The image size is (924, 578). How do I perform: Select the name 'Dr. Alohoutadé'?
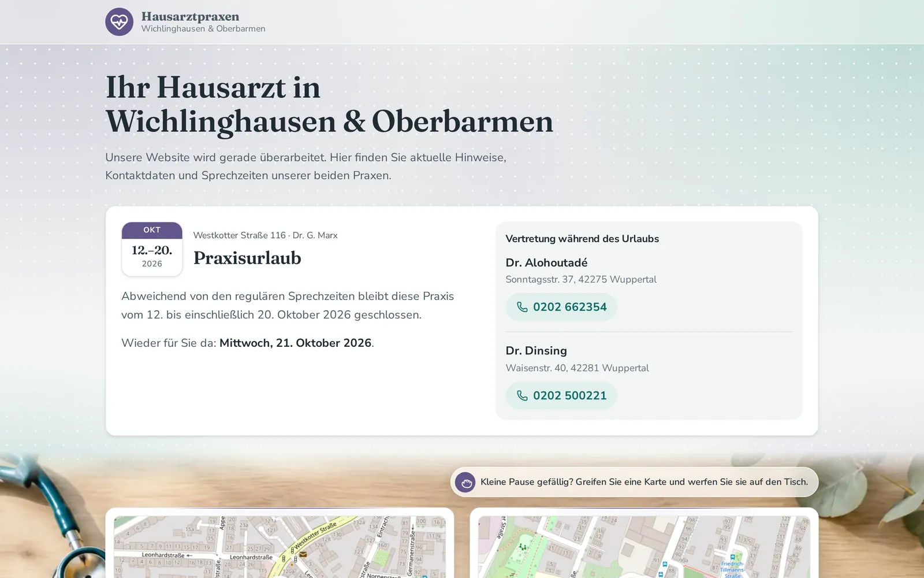pos(546,262)
